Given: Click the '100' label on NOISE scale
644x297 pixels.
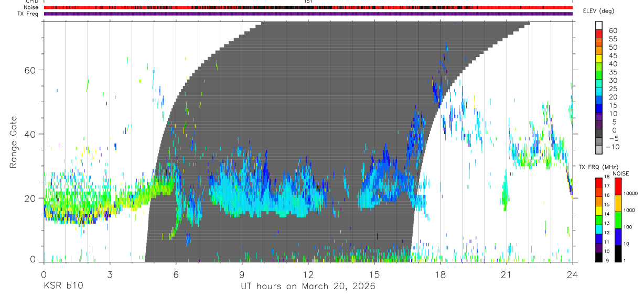Looking at the screenshot, I should [629, 226].
